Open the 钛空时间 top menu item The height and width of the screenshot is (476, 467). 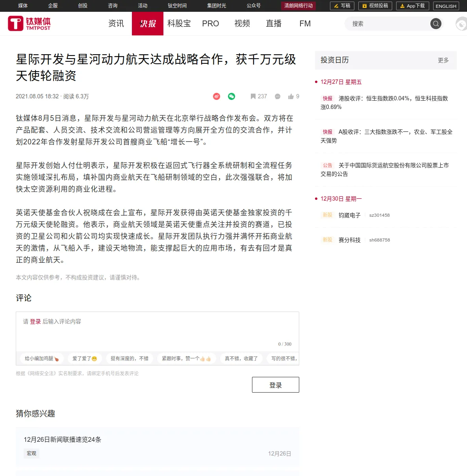pos(177,6)
